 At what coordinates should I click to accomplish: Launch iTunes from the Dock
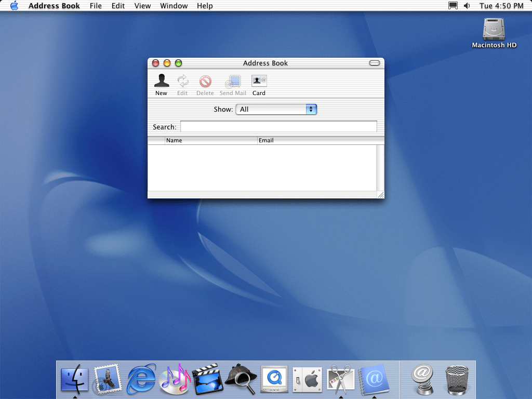click(175, 378)
